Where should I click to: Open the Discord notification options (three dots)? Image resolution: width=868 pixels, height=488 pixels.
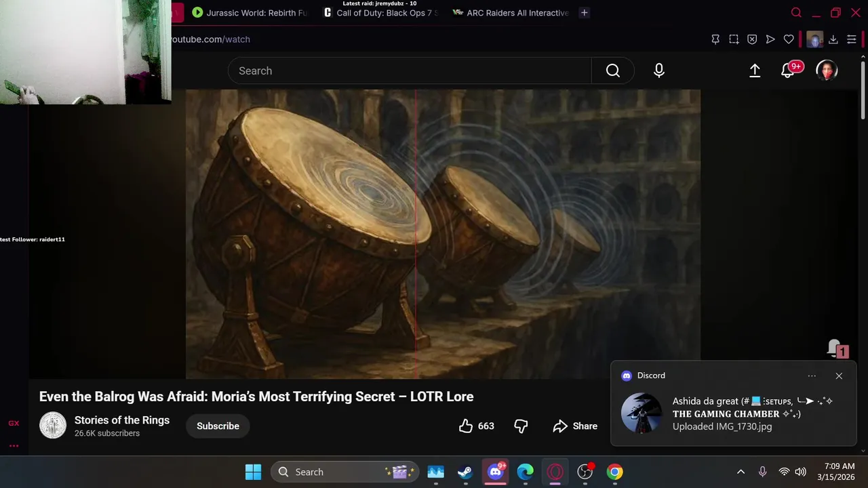[812, 375]
